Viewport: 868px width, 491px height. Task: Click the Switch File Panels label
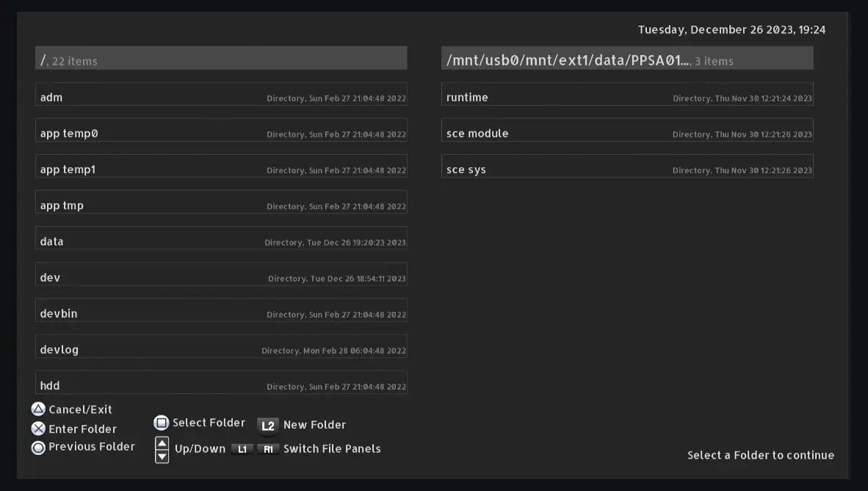coord(332,449)
